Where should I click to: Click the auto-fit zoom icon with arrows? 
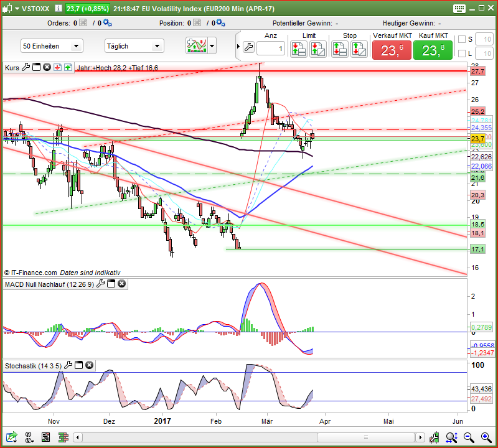tap(451, 437)
